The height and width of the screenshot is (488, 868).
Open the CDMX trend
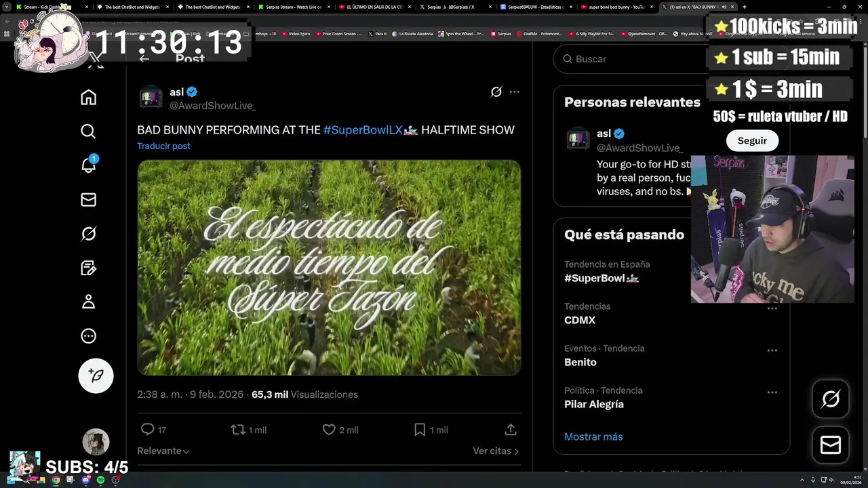580,320
